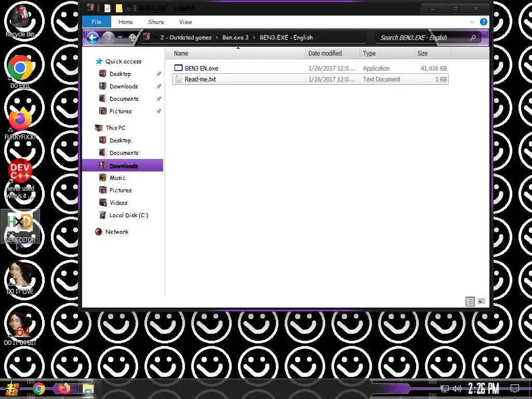The width and height of the screenshot is (532, 399).
Task: Sort by the Type column header
Action: point(387,54)
